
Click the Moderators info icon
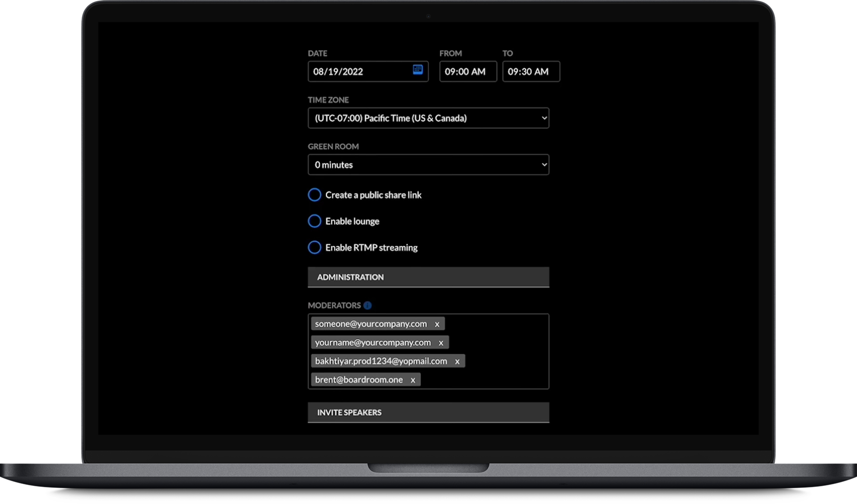click(368, 305)
